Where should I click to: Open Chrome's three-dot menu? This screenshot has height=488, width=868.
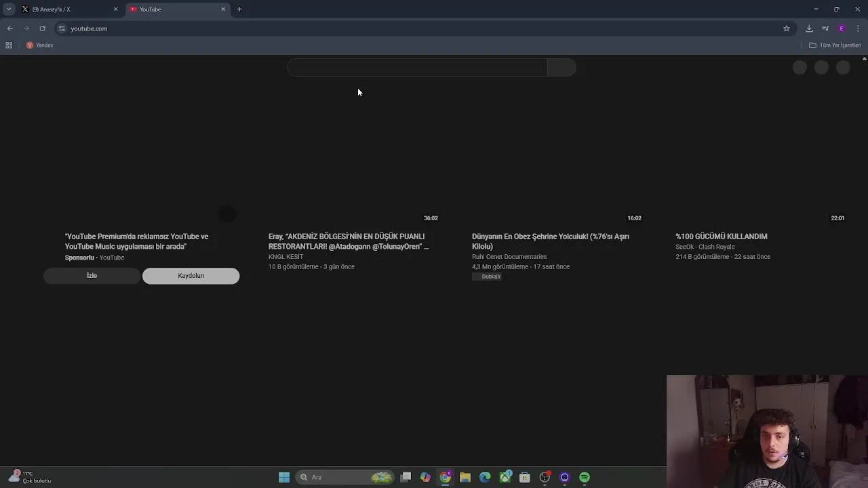[858, 28]
